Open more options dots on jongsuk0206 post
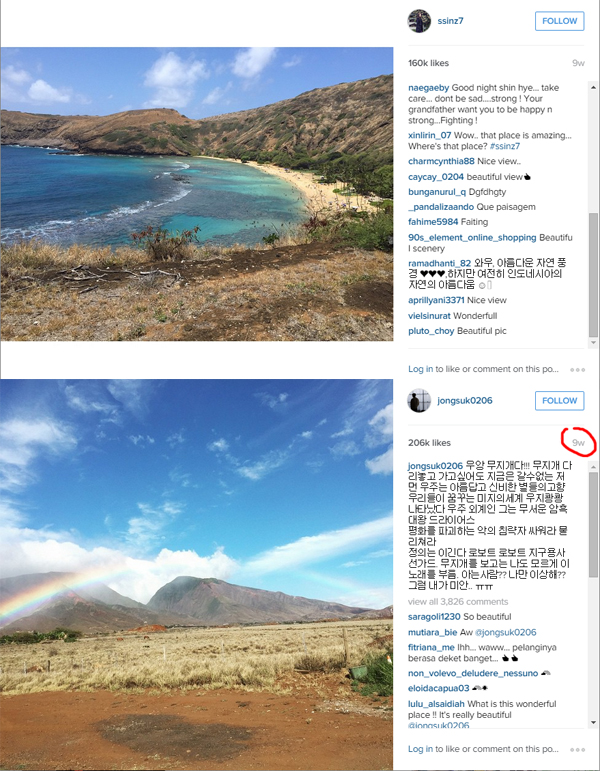The height and width of the screenshot is (771, 600). pos(577,750)
